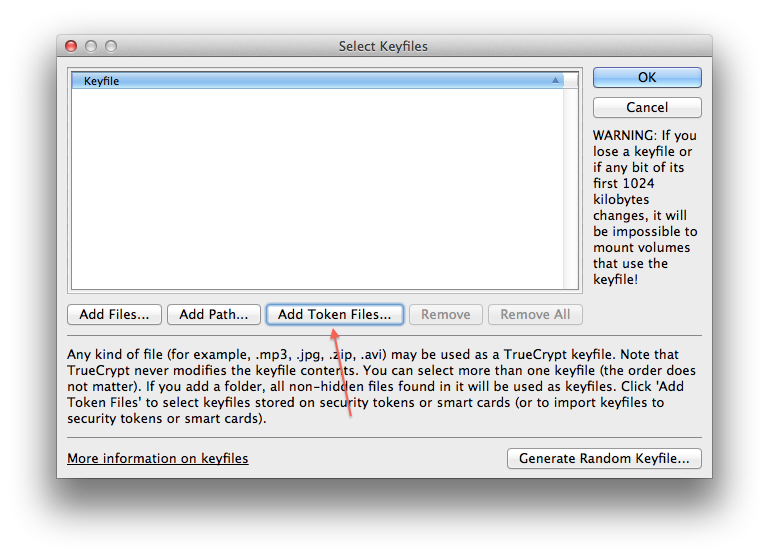Zoom the window with the green button
The width and height of the screenshot is (769, 557).
tap(111, 46)
